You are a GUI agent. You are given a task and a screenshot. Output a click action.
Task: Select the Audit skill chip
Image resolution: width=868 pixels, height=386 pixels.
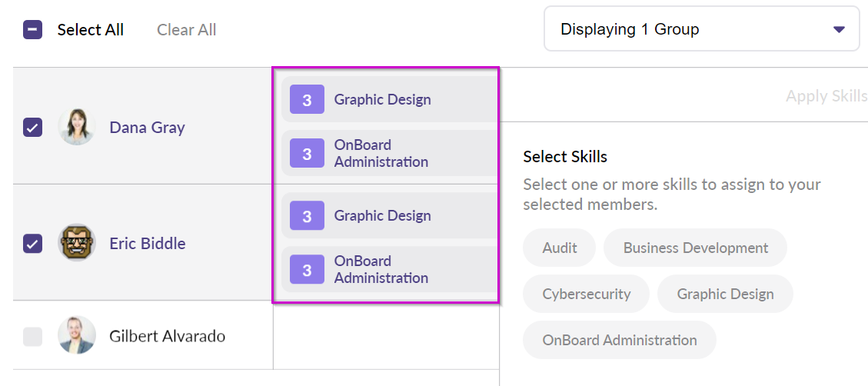click(x=559, y=248)
